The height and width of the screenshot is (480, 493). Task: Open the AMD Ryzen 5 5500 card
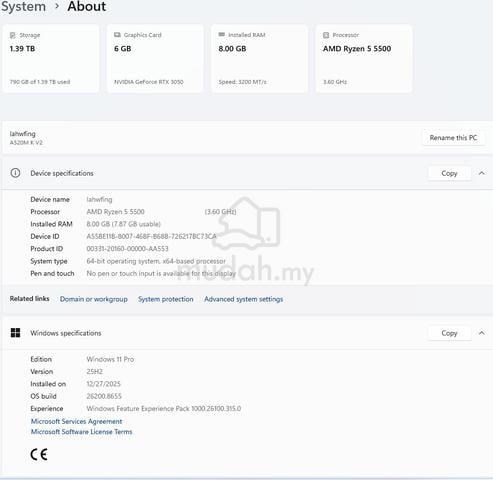tap(364, 58)
